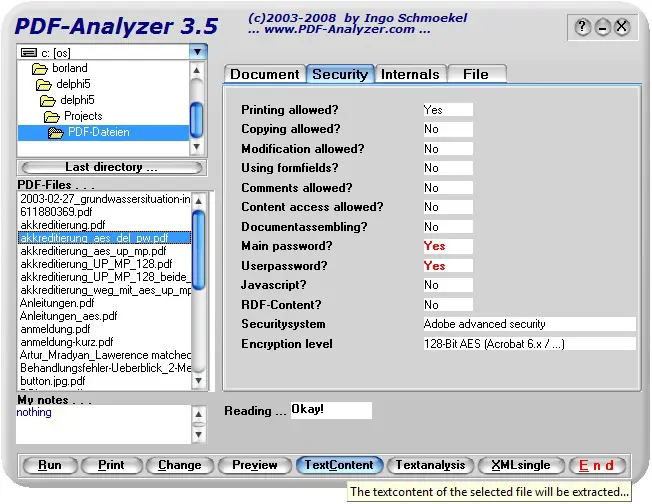Click the red End button

coord(597,465)
